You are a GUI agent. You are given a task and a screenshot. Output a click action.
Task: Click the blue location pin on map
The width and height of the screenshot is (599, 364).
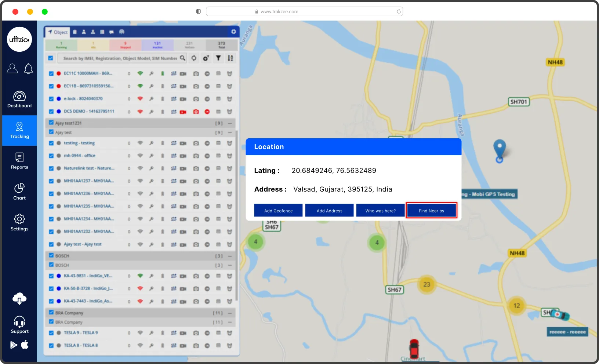coord(499,149)
